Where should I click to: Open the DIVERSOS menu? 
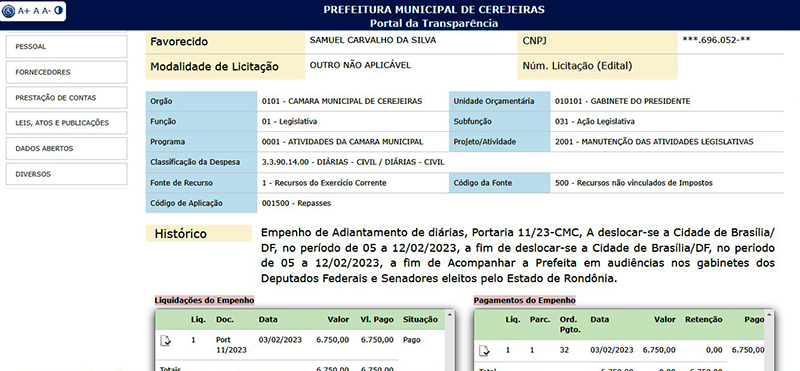(x=66, y=174)
